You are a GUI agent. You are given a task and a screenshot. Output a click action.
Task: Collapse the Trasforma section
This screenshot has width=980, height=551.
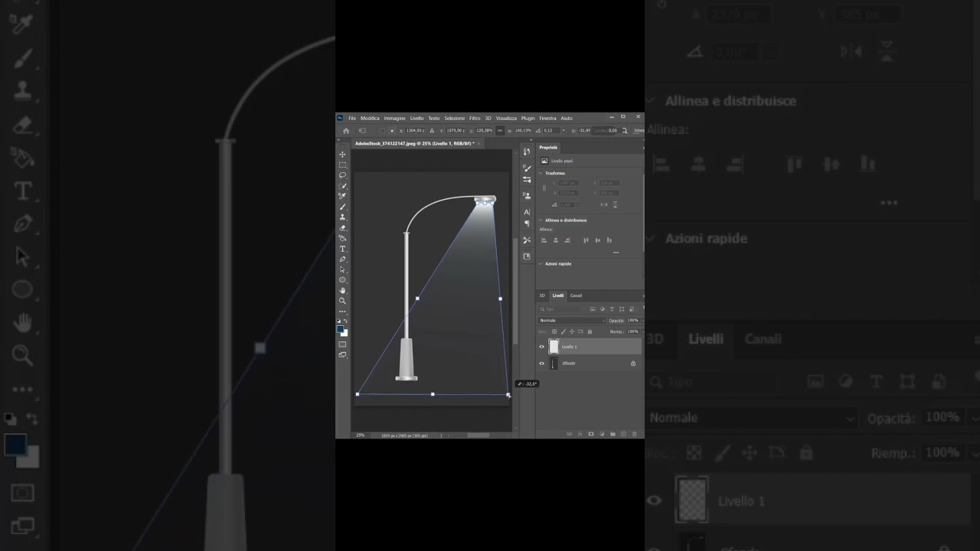(x=541, y=173)
